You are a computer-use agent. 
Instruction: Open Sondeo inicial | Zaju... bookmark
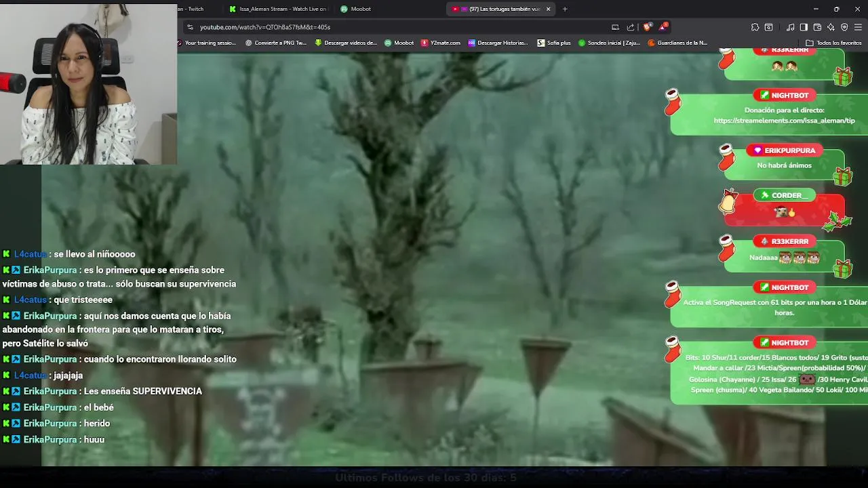610,43
